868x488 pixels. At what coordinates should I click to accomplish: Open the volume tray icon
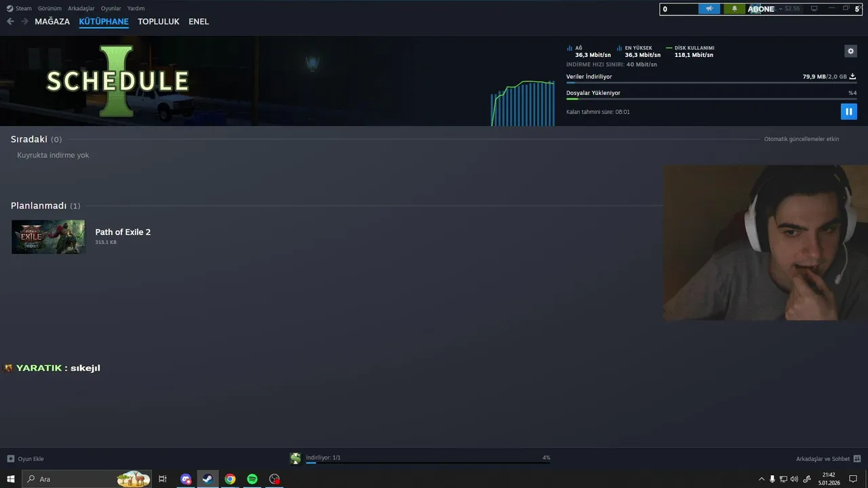pyautogui.click(x=794, y=479)
